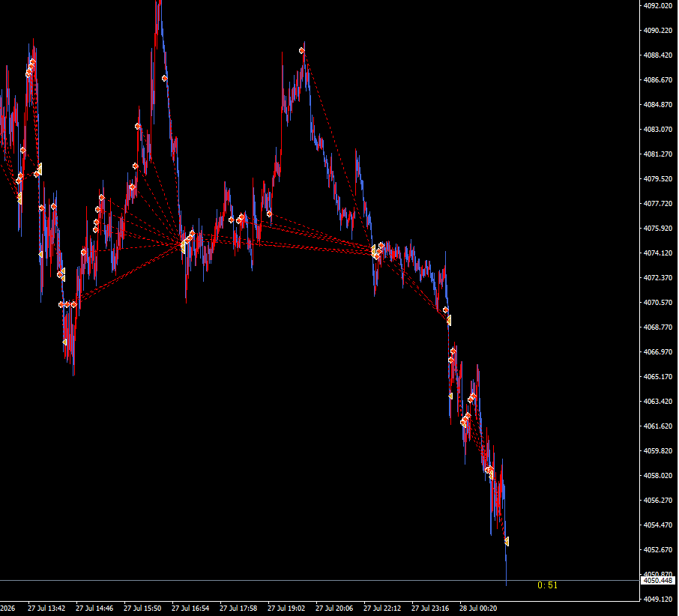Select the 4088.420 price axis value
The image size is (679, 616).
coord(658,55)
